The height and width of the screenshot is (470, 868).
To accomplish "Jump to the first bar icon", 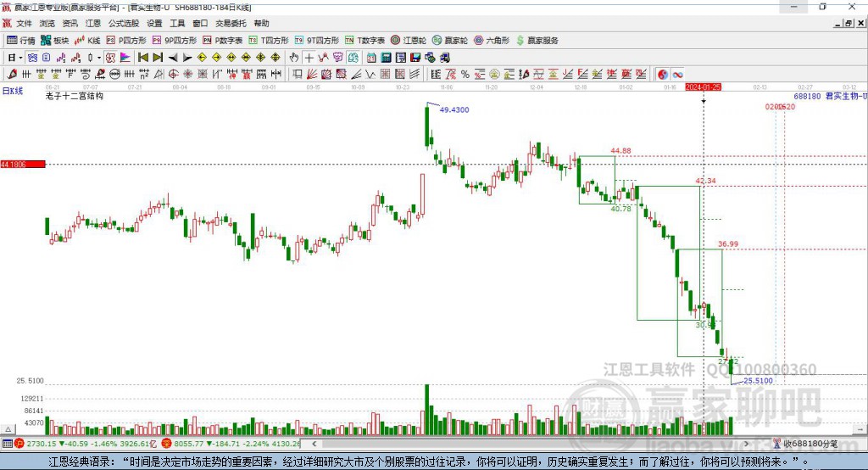I will point(143,58).
